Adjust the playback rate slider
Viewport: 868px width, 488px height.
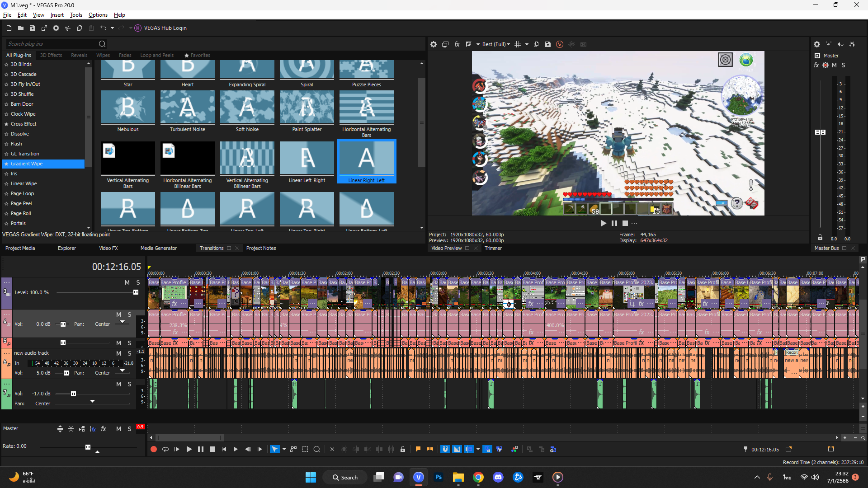coord(89,447)
